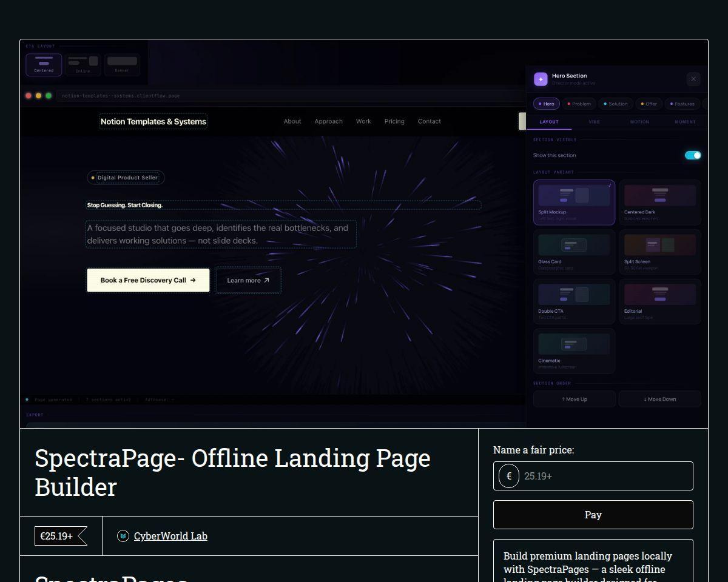Click the Stop Guessing. Start Closing. headline

tap(125, 205)
